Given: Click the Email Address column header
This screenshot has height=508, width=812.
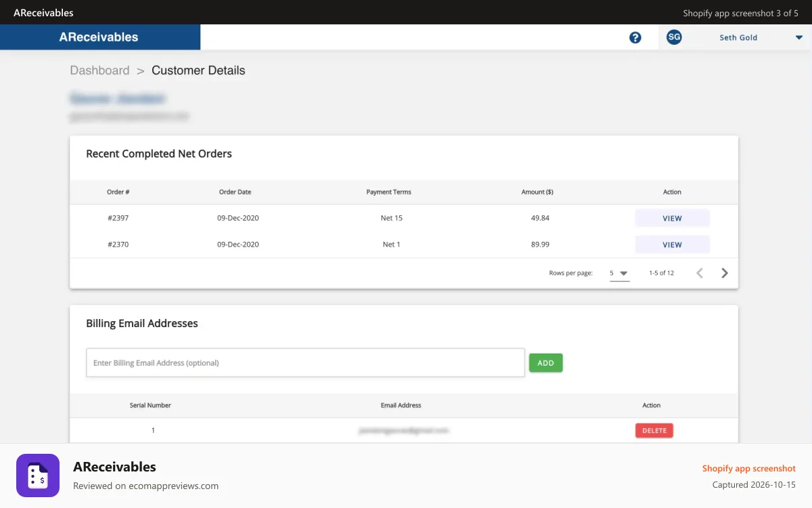Looking at the screenshot, I should (x=401, y=406).
